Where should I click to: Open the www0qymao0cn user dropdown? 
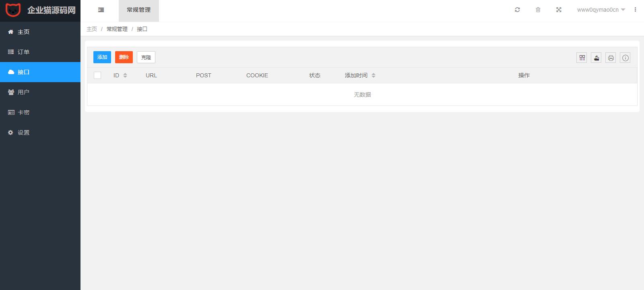point(601,10)
